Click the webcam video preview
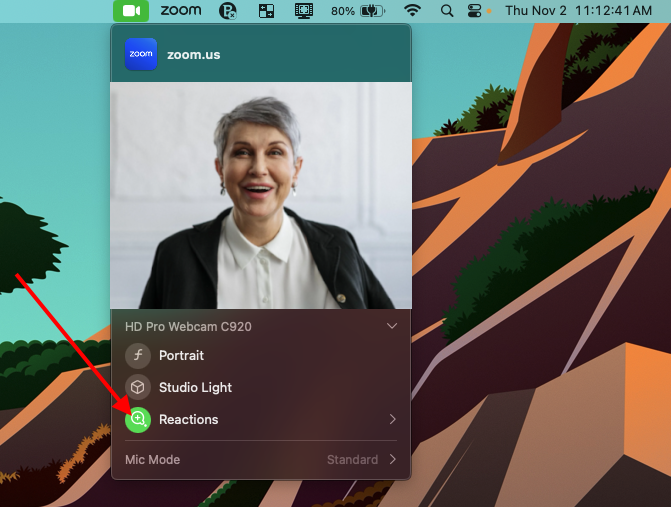The image size is (671, 507). point(260,195)
